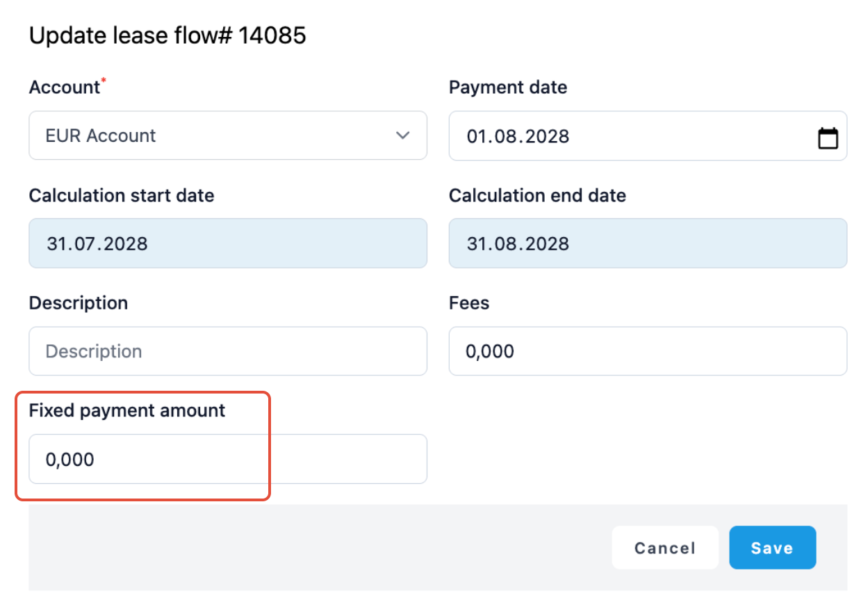Viewport: 868px width, 607px height.
Task: Click the red required asterisk by Account
Action: pyautogui.click(x=104, y=81)
